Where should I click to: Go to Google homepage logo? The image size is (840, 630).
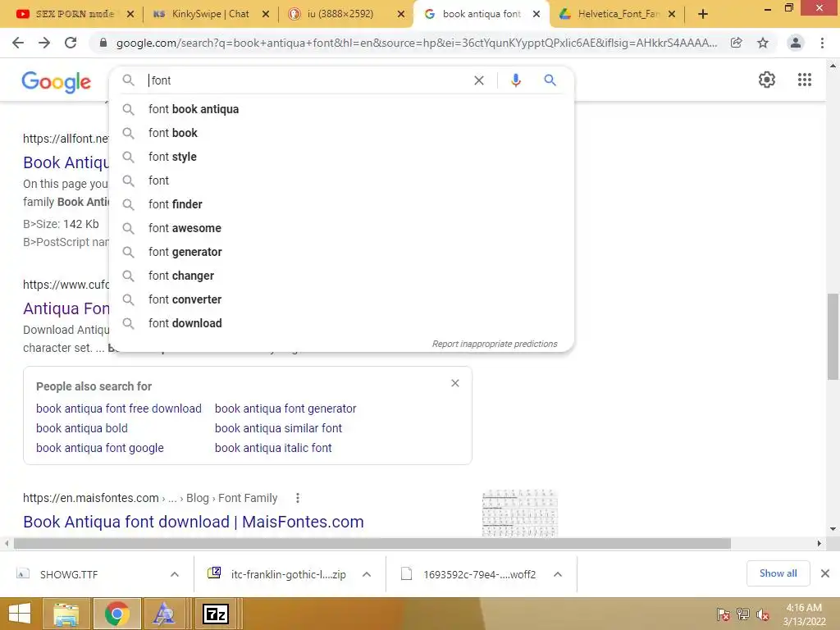tap(57, 82)
